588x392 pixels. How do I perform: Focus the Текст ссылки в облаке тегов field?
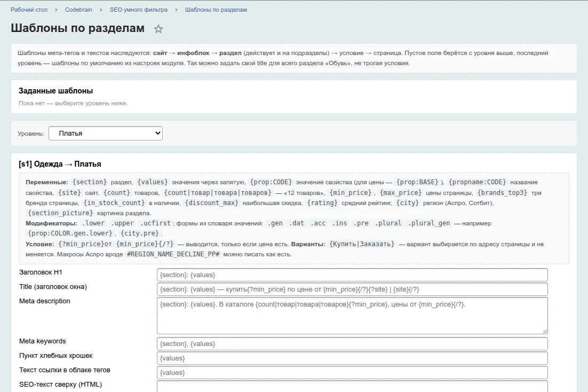tap(352, 372)
